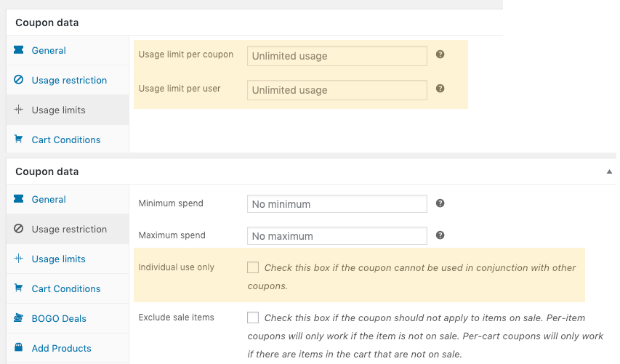Click the ticket icon of upper General tab
The width and height of the screenshot is (620, 364).
(x=19, y=50)
